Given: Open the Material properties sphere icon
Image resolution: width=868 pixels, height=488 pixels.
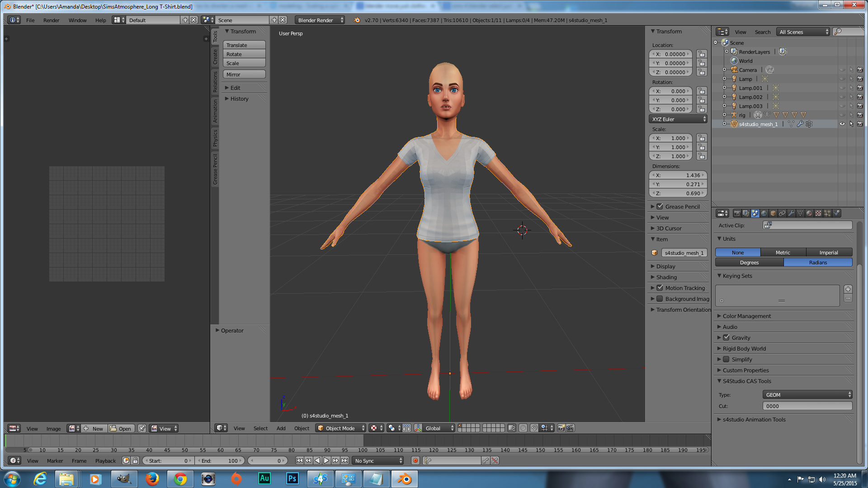Looking at the screenshot, I should 809,213.
